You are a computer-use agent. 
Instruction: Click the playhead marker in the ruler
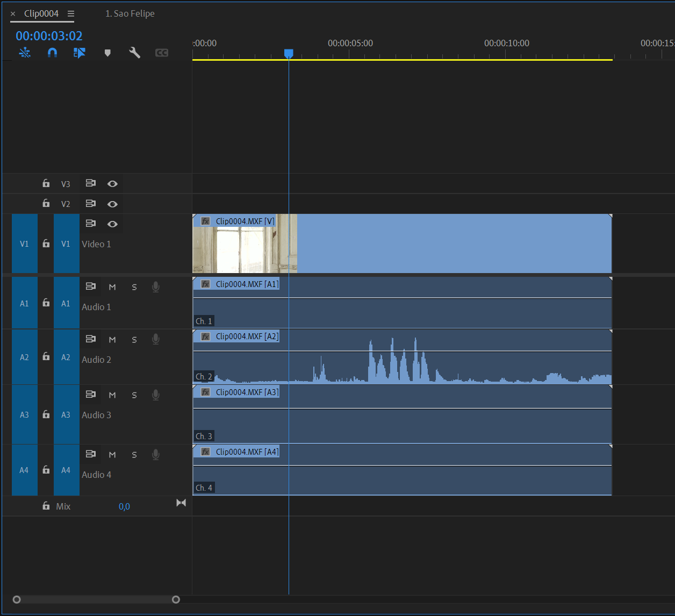click(289, 54)
